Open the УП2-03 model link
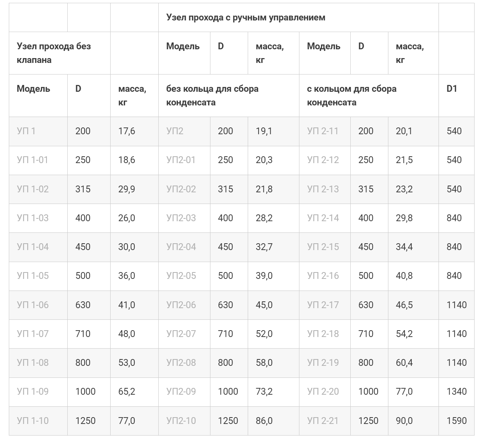This screenshot has height=448, width=483. tap(181, 218)
